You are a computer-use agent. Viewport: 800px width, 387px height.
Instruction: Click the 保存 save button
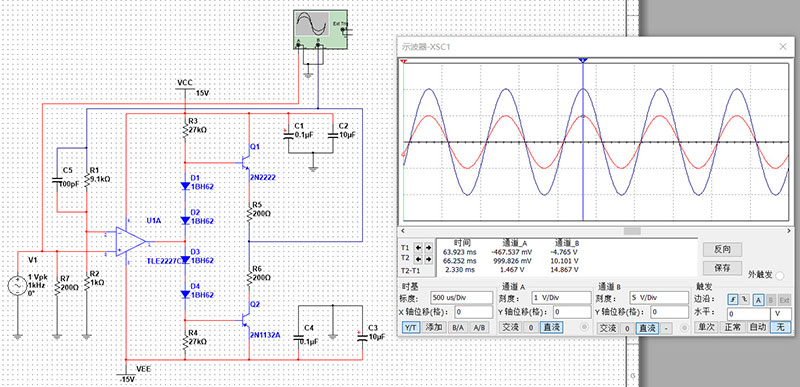coord(722,268)
